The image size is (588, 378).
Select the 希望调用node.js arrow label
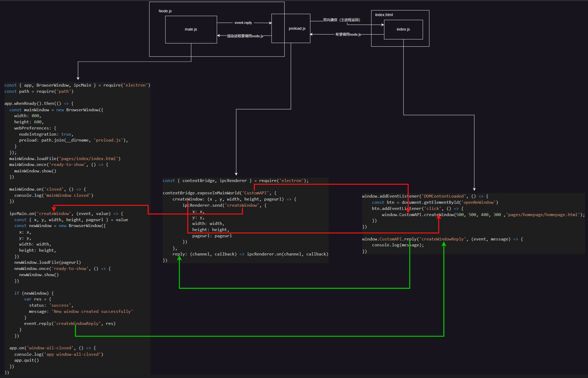click(348, 34)
